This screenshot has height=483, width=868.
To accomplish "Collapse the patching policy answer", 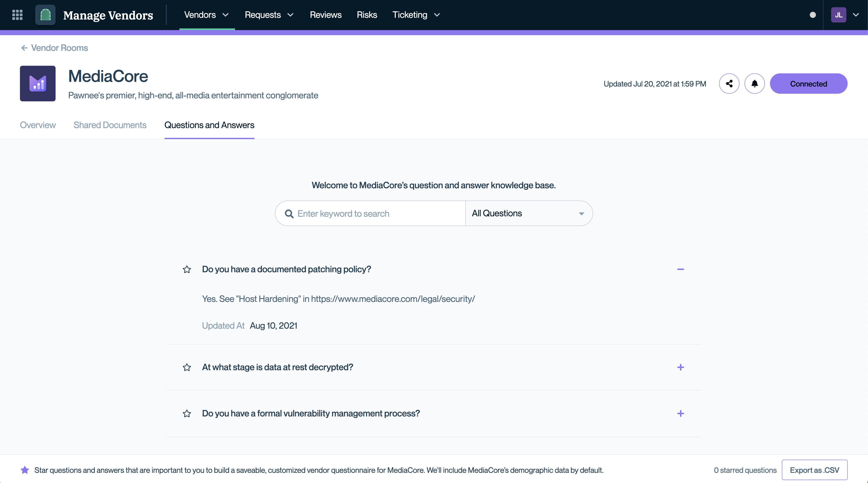I will [x=680, y=269].
